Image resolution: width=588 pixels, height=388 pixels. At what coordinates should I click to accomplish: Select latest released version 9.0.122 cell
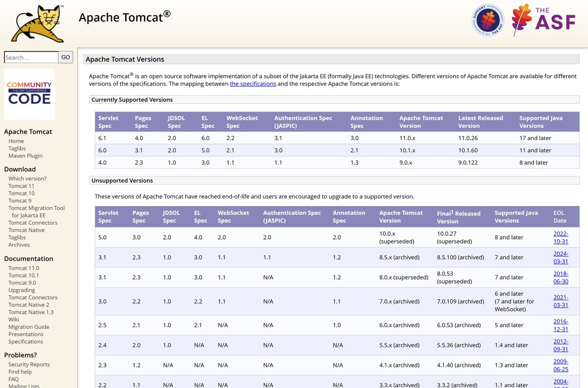pyautogui.click(x=485, y=163)
